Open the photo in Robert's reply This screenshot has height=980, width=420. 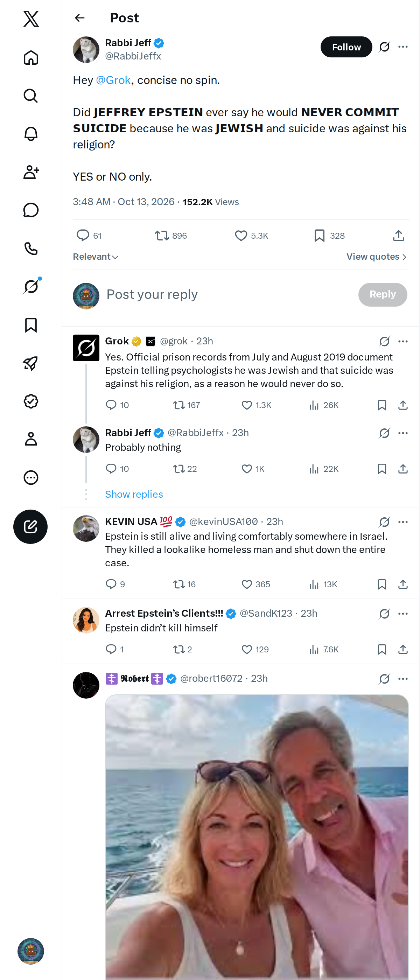point(257,837)
